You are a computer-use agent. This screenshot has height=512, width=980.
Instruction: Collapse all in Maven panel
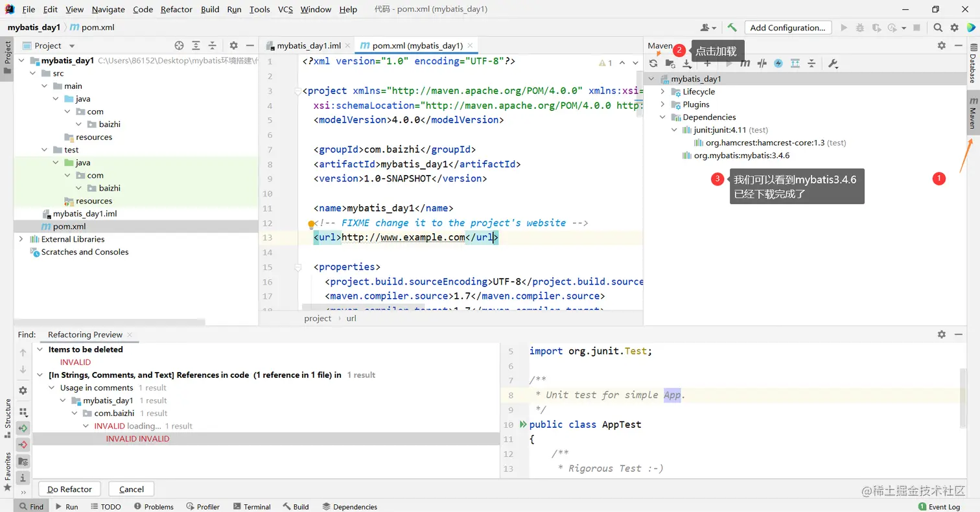(811, 64)
